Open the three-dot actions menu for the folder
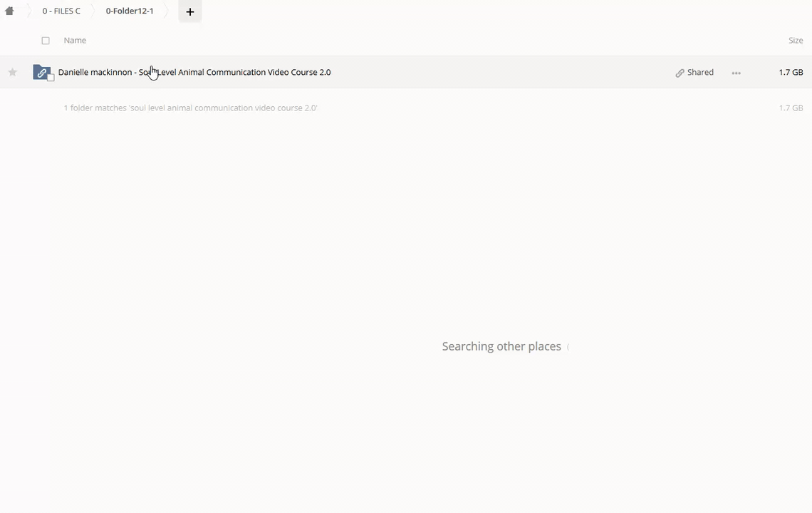 [x=736, y=73]
